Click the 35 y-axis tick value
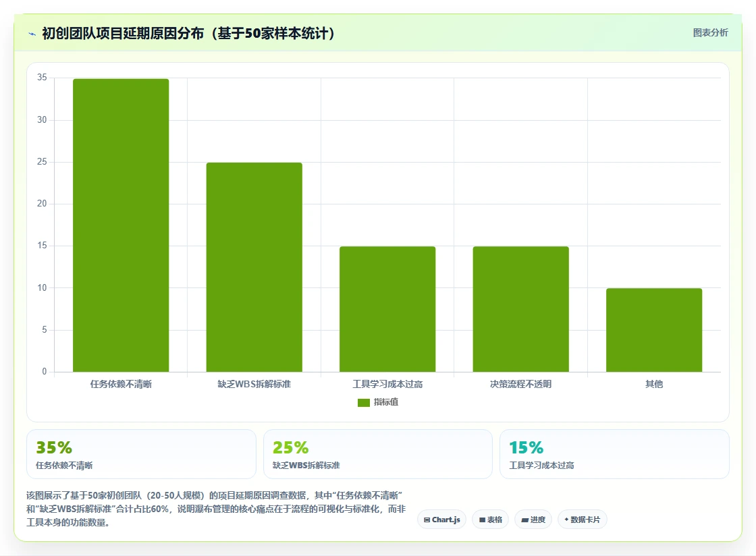This screenshot has height=556, width=756. click(x=42, y=78)
